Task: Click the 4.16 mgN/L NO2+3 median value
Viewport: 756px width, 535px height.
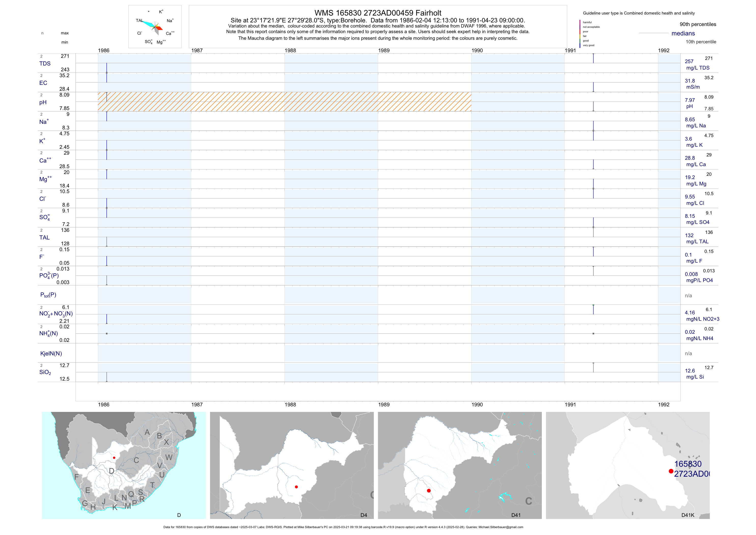Action: click(x=690, y=313)
